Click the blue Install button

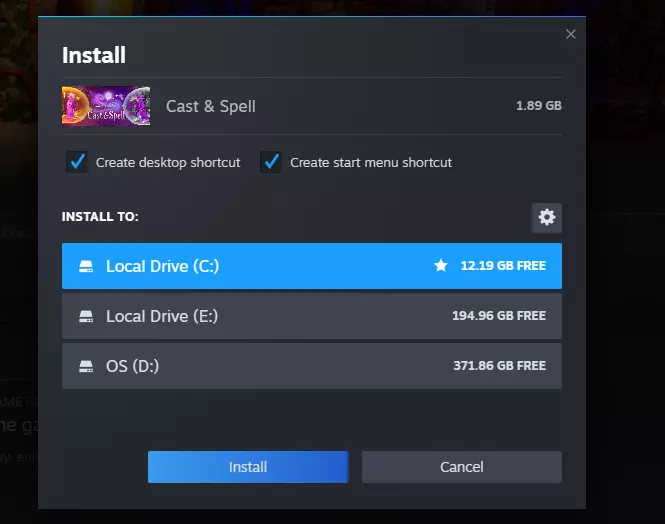click(x=248, y=467)
